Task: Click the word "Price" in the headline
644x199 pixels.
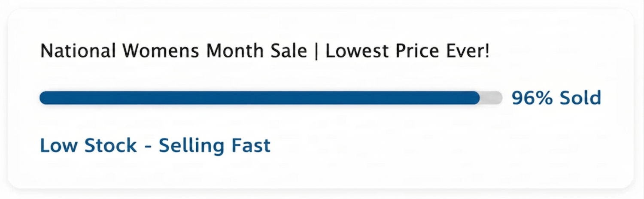Action: [x=414, y=52]
